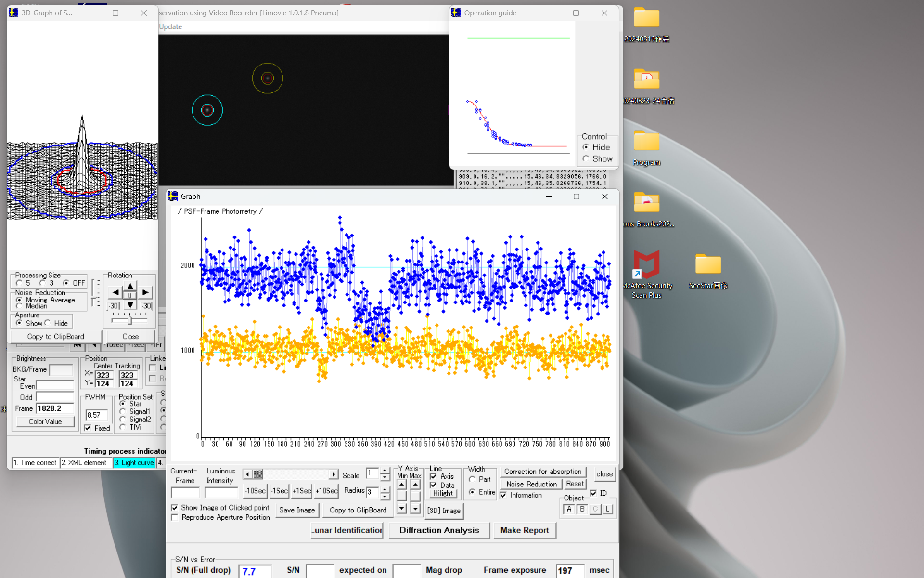Enable Reproduce Aperture Position checkbox
This screenshot has width=924, height=578.
175,517
